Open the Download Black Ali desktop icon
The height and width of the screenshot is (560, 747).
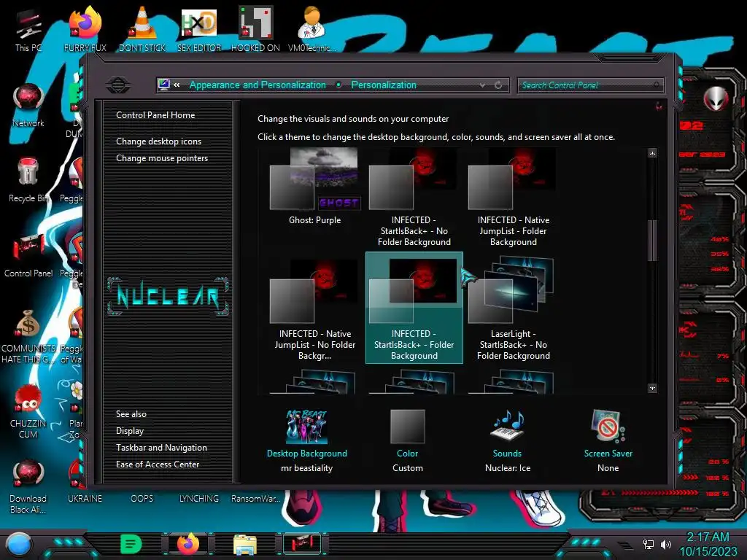[x=28, y=486]
